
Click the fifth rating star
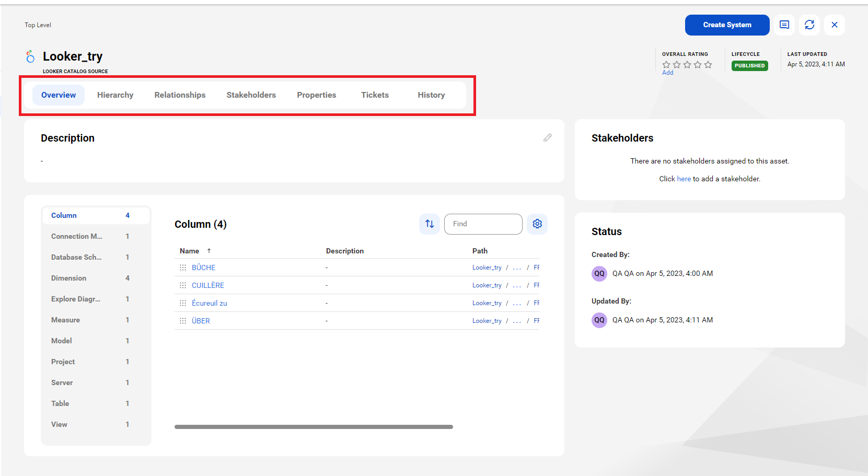coord(708,65)
